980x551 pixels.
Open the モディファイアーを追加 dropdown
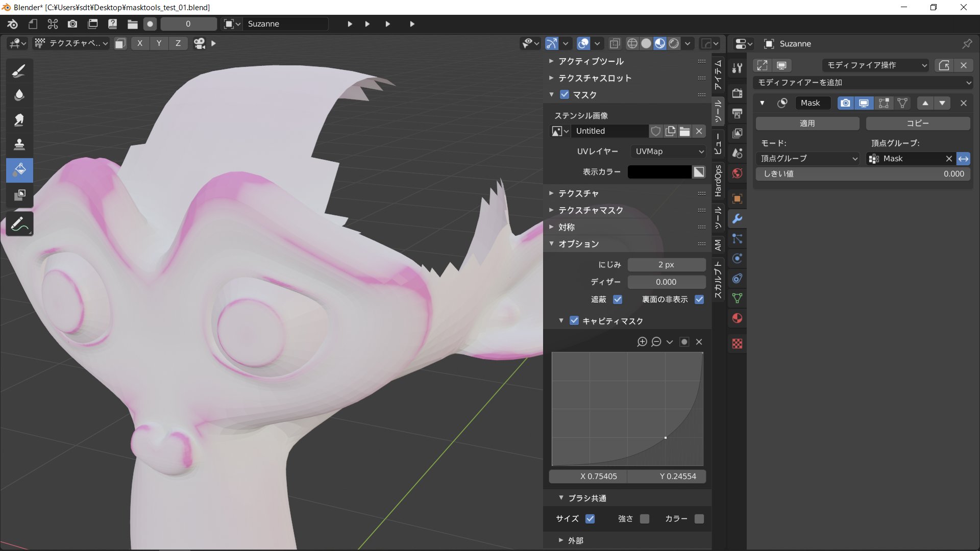[864, 82]
